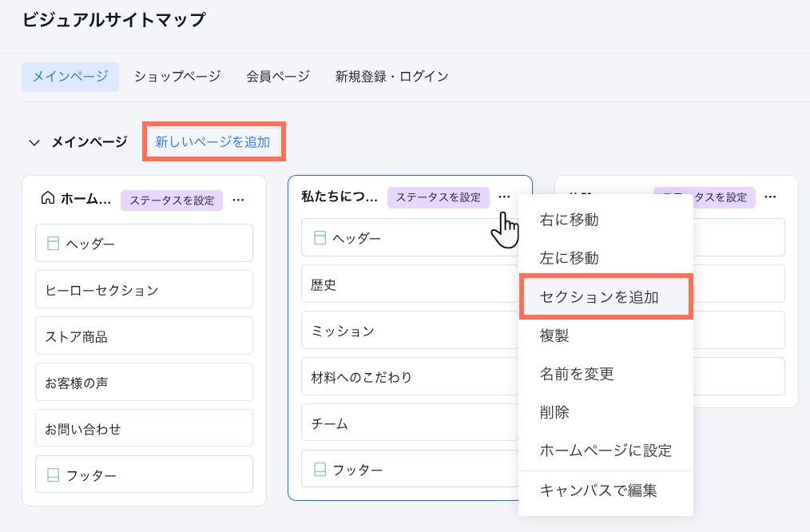Click the 新しいページを追加 link

click(213, 141)
